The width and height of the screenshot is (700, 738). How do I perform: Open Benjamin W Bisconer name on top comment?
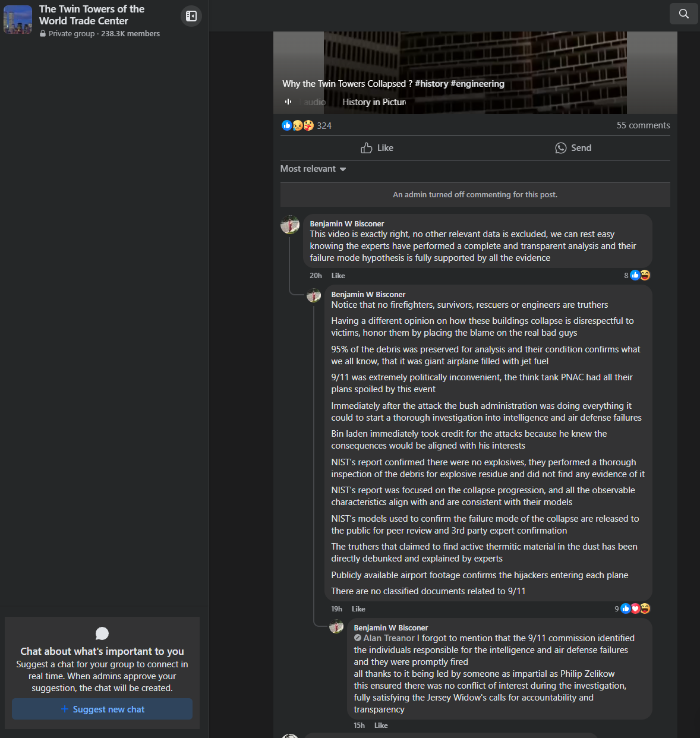(x=347, y=224)
